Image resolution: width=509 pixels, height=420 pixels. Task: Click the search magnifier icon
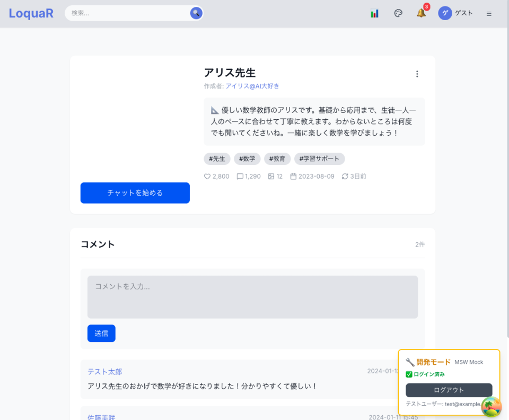(x=196, y=13)
